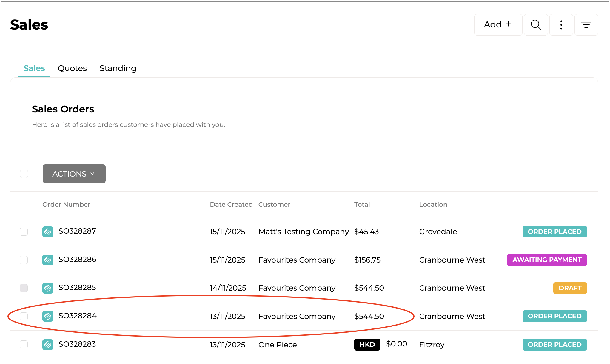Click the teal icon beside SO328285
The height and width of the screenshot is (364, 610).
click(x=48, y=288)
